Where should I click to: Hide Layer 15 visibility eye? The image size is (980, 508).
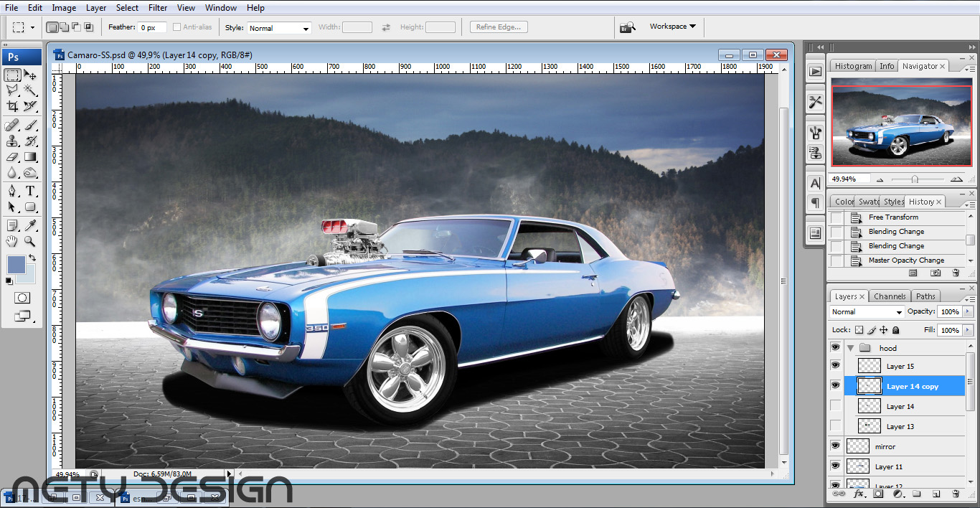coord(835,366)
